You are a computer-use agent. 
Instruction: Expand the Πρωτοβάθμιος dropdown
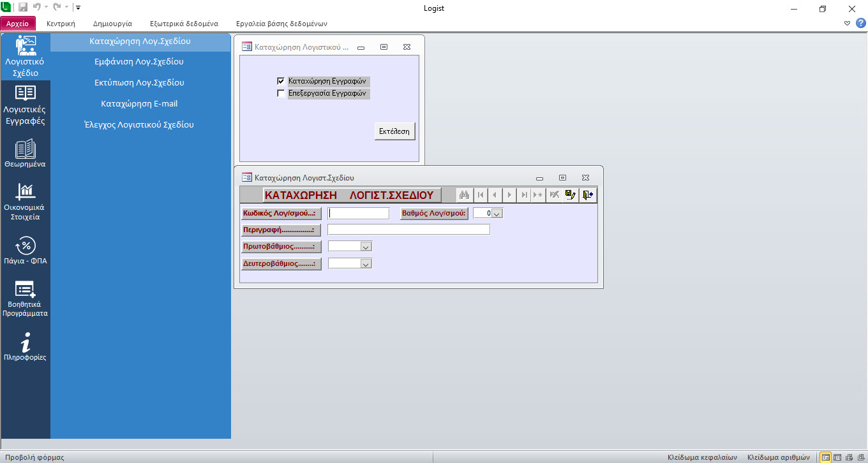(366, 246)
